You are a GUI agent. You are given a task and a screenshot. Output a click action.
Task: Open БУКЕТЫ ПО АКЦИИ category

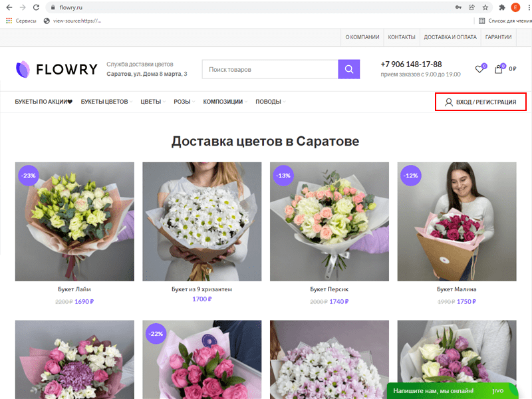(x=43, y=102)
